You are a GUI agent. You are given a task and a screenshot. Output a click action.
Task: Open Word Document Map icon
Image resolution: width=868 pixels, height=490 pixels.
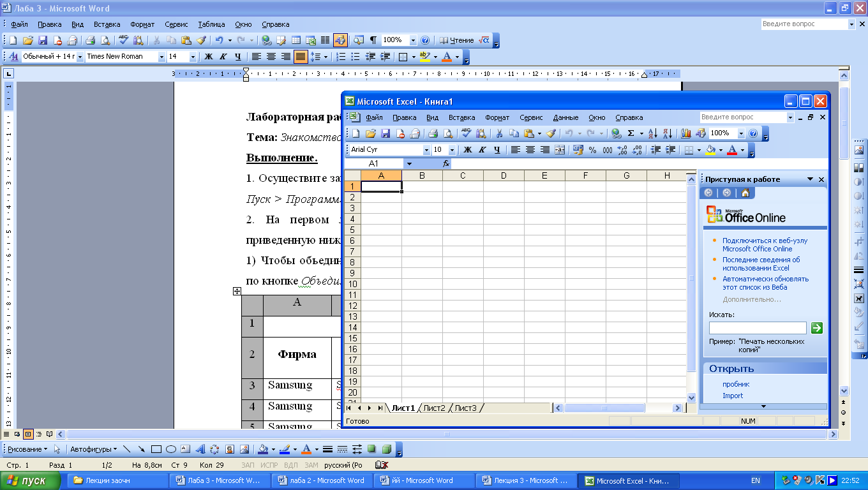pyautogui.click(x=359, y=40)
